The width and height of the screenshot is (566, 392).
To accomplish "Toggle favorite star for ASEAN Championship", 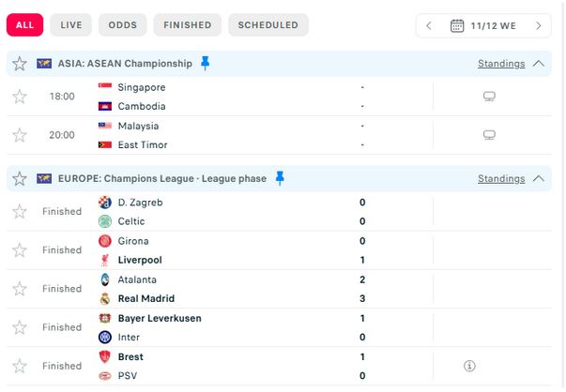I will tap(20, 64).
